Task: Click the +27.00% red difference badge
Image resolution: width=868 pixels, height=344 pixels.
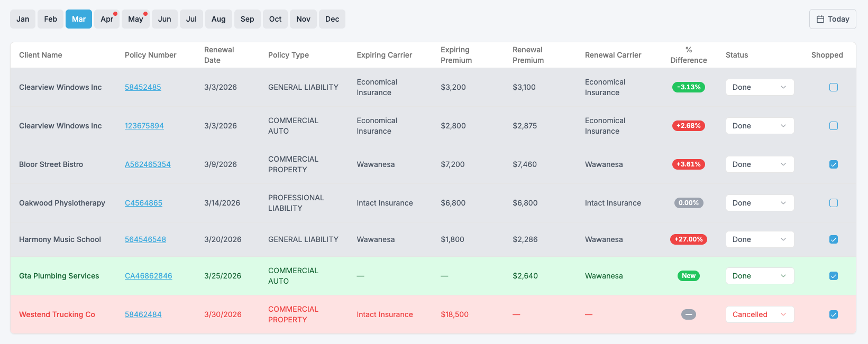Action: [688, 239]
